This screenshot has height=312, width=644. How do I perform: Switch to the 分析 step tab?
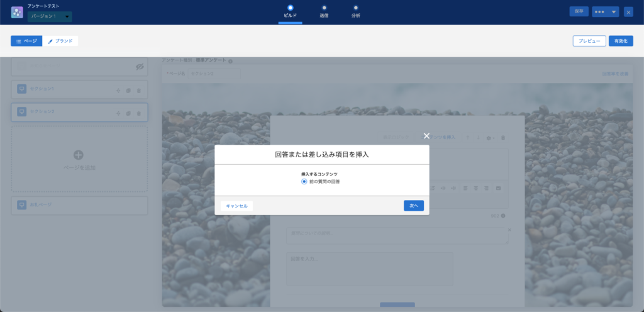pyautogui.click(x=356, y=12)
